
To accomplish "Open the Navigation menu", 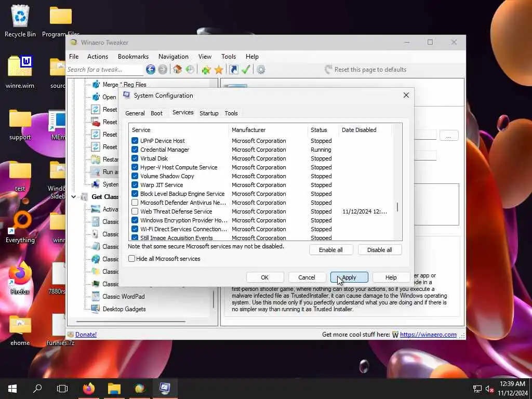I will (x=173, y=57).
